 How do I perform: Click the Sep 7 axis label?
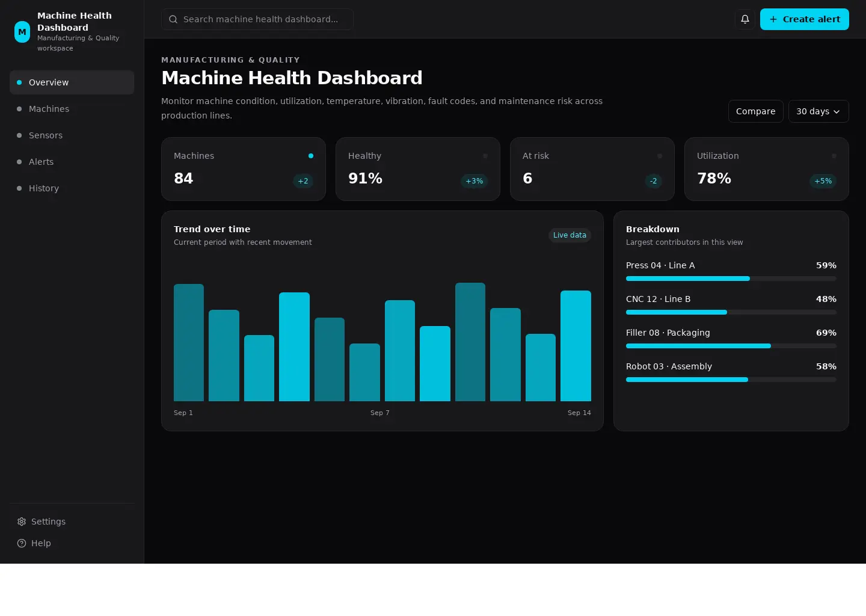tap(380, 413)
